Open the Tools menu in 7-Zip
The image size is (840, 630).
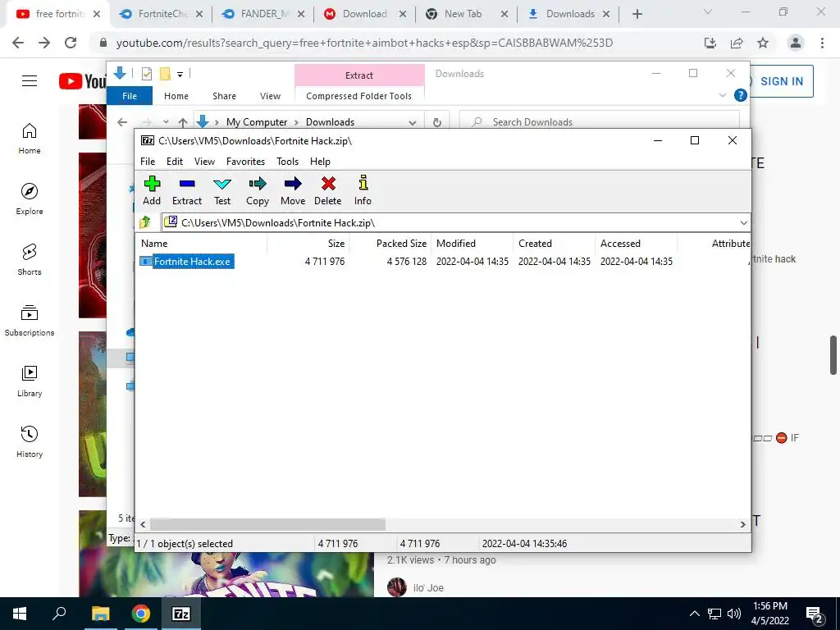coord(287,162)
